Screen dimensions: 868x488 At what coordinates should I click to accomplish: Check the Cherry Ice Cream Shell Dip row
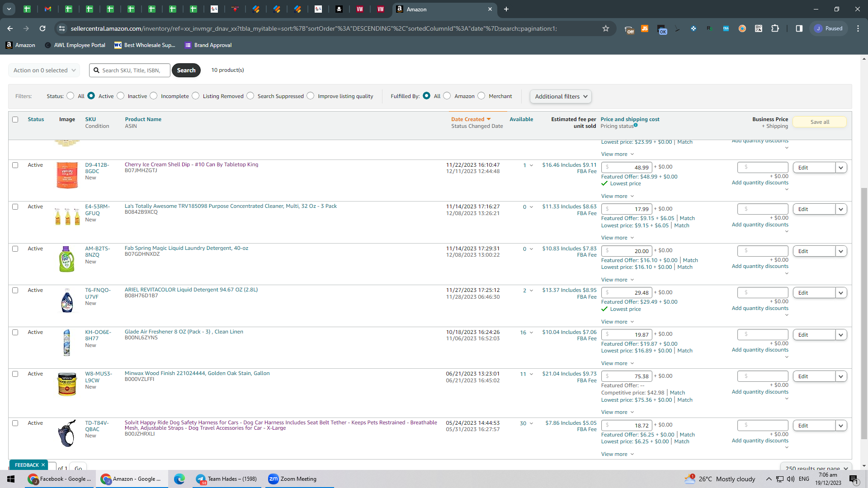(15, 165)
